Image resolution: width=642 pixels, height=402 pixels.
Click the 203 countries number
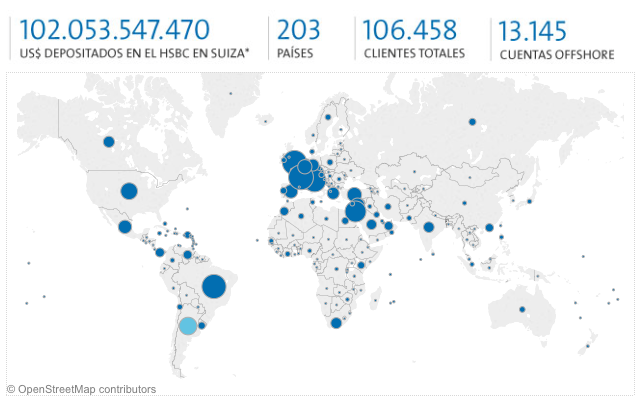[298, 30]
